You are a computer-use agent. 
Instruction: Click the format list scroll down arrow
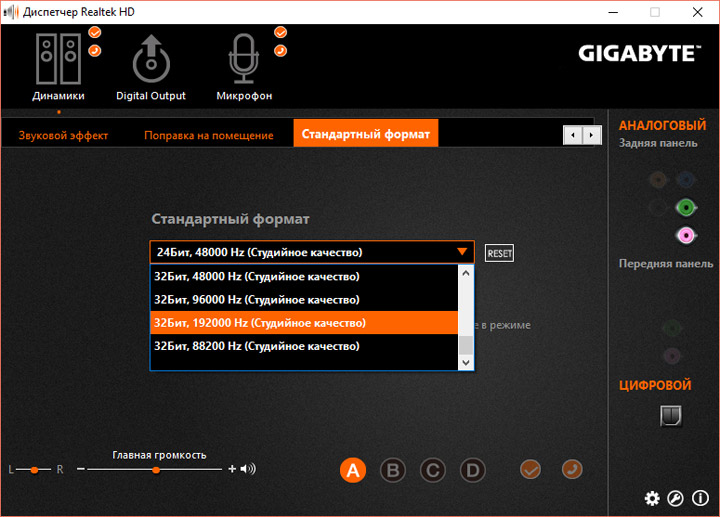click(466, 363)
